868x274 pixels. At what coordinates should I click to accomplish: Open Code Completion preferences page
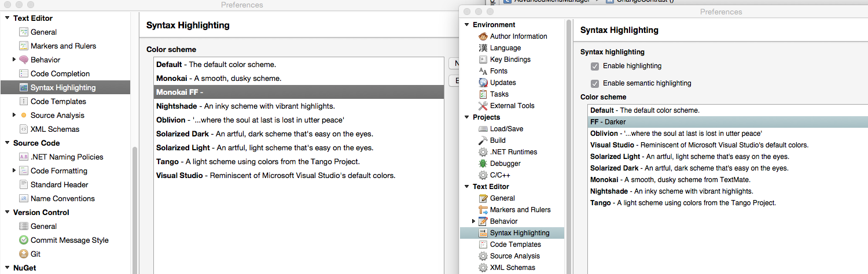(60, 73)
